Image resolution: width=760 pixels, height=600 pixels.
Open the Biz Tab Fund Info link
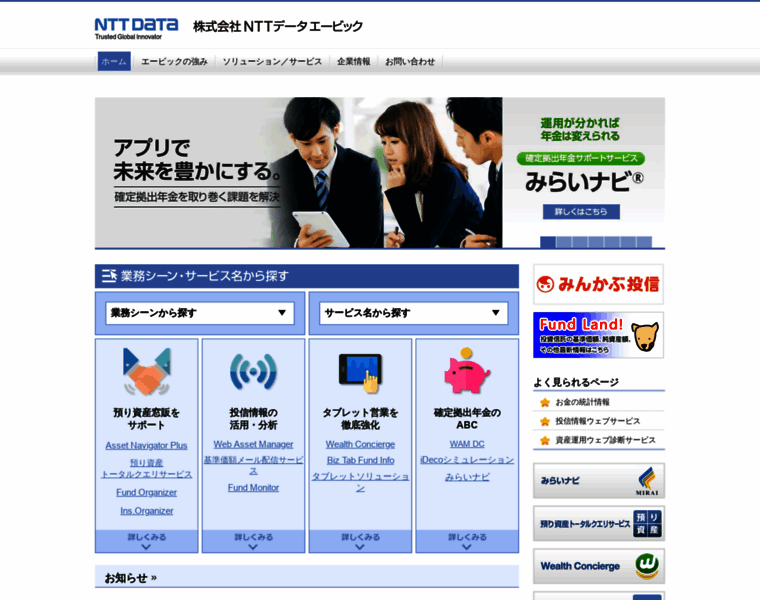pos(360,460)
